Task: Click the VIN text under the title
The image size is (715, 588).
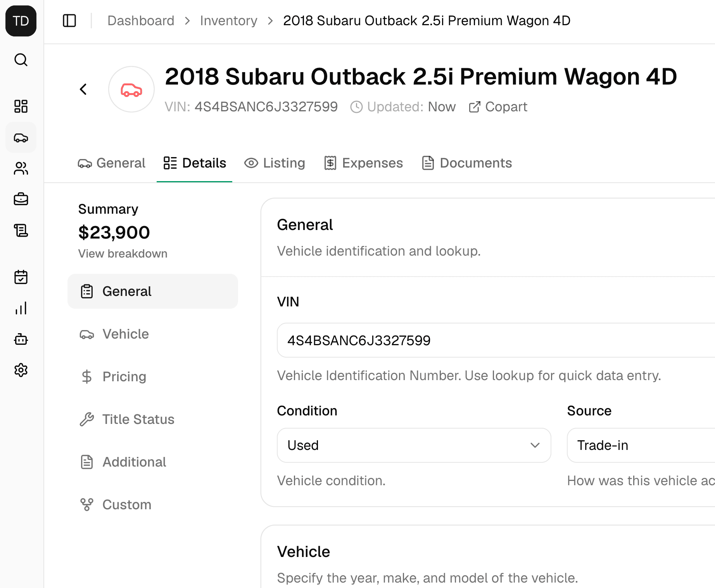Action: point(251,107)
